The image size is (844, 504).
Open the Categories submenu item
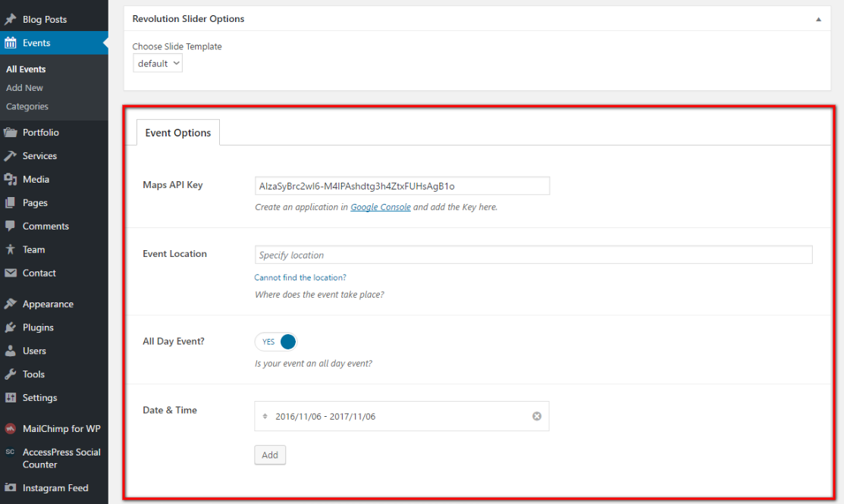[x=27, y=107]
